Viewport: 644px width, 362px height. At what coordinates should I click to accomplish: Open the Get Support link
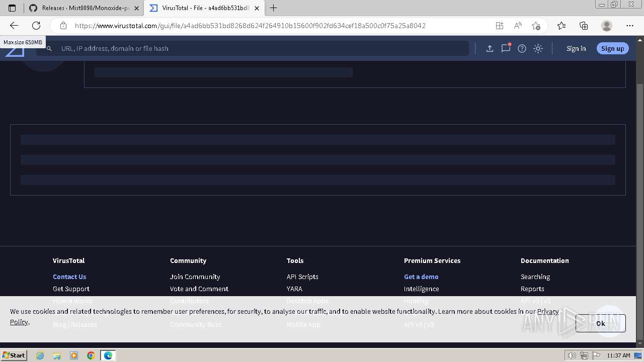tap(71, 289)
